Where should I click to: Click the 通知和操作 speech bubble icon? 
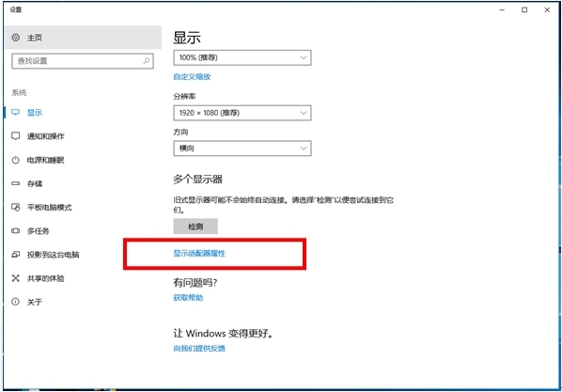tap(15, 136)
